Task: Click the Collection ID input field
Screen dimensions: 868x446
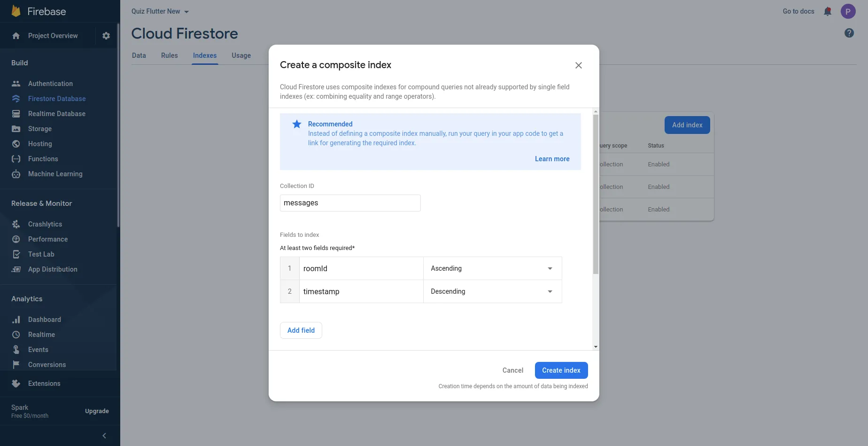Action: coord(350,203)
